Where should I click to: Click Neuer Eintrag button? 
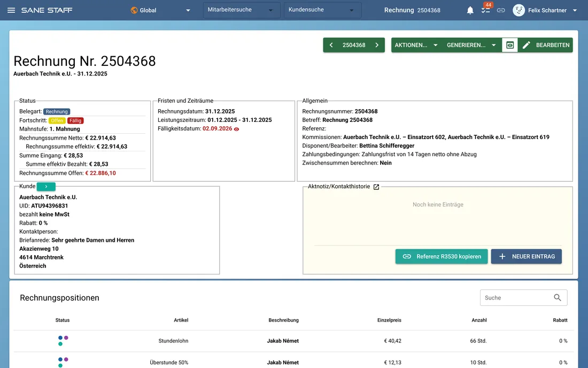(527, 257)
